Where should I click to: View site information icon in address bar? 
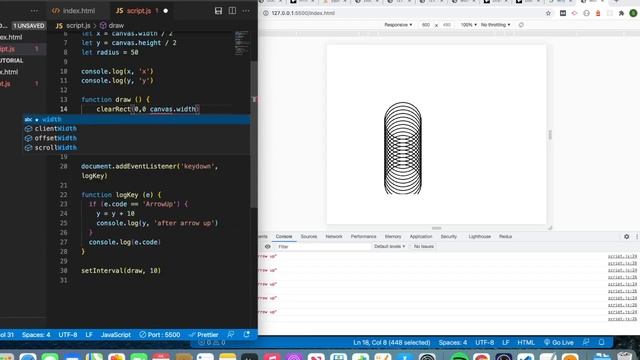tap(265, 13)
